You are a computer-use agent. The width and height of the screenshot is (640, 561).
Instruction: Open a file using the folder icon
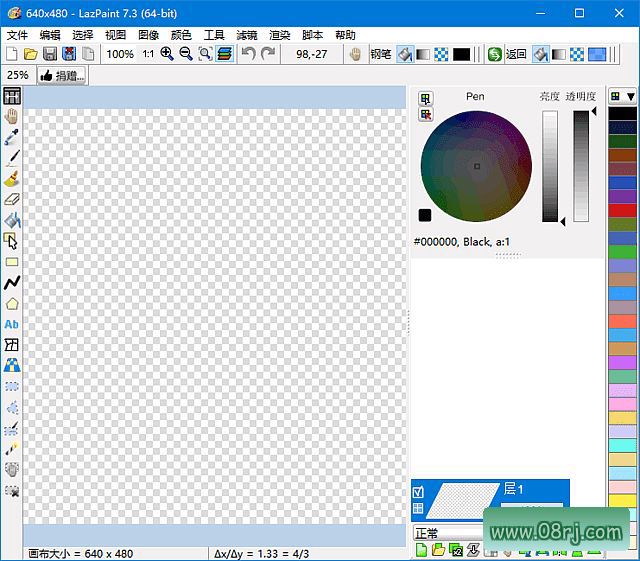(x=31, y=54)
